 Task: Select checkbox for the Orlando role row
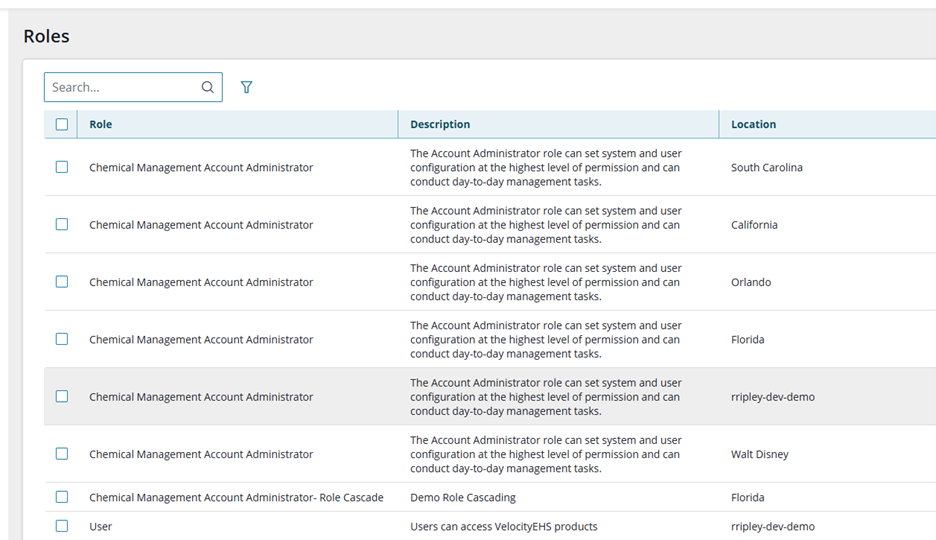61,282
